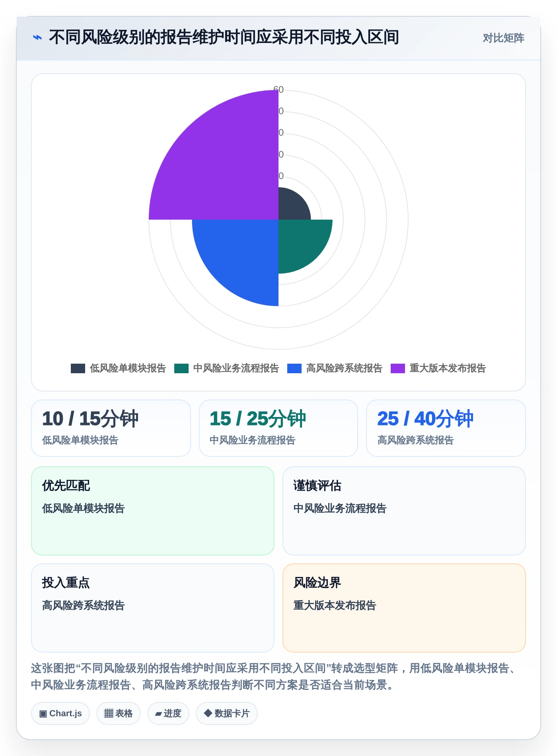Click the 对比矩阵 label in header

tap(503, 38)
